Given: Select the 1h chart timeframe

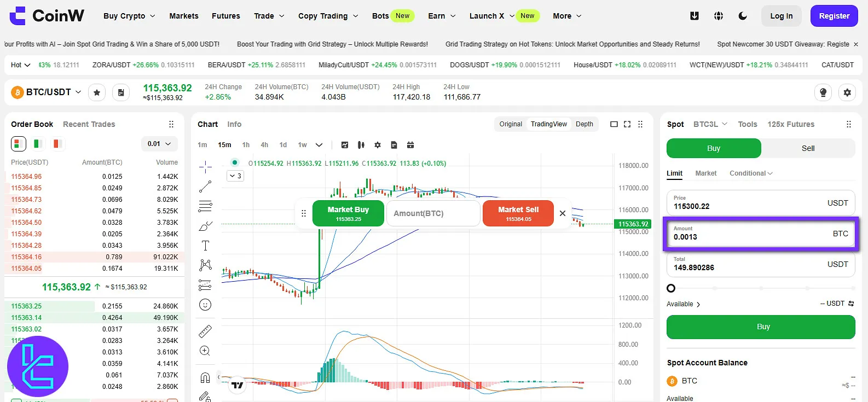Looking at the screenshot, I should 246,145.
